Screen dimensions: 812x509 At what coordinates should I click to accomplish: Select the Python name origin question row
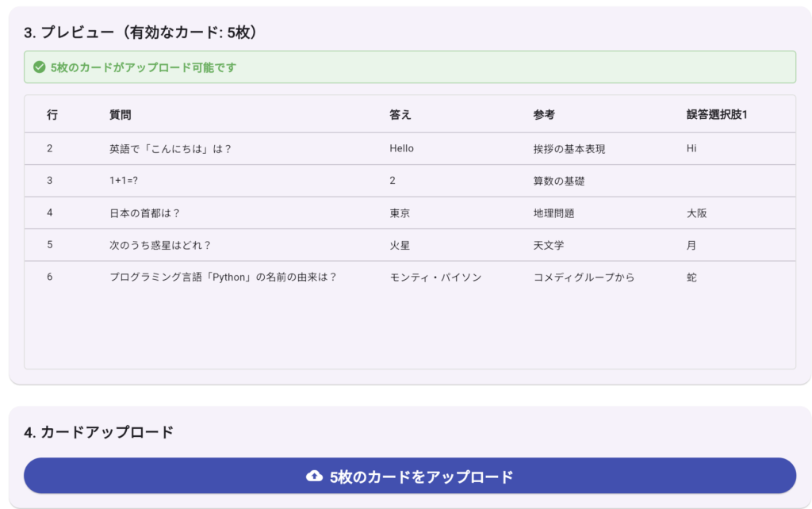(224, 277)
